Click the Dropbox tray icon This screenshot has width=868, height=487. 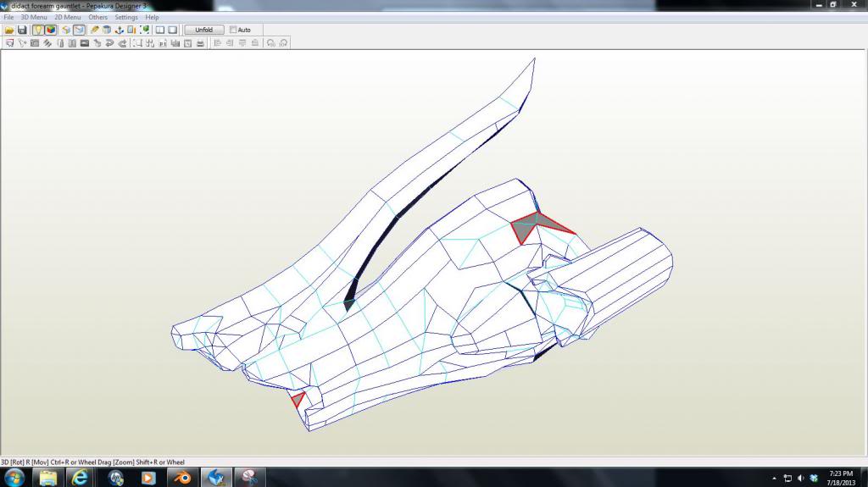[814, 479]
